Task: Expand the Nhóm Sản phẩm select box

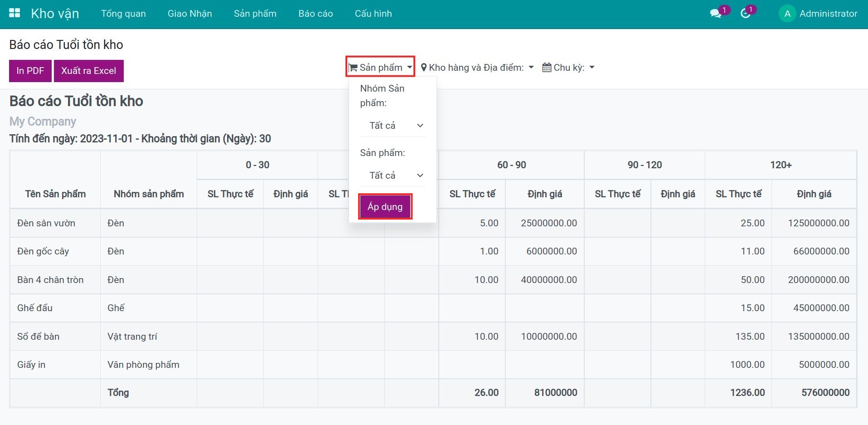Action: [393, 126]
